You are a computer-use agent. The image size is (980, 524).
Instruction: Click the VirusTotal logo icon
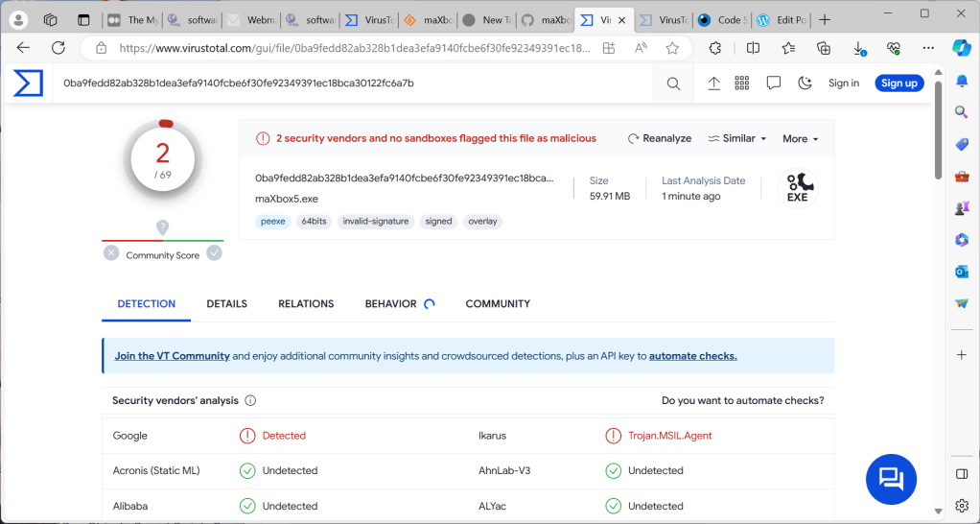click(x=28, y=83)
